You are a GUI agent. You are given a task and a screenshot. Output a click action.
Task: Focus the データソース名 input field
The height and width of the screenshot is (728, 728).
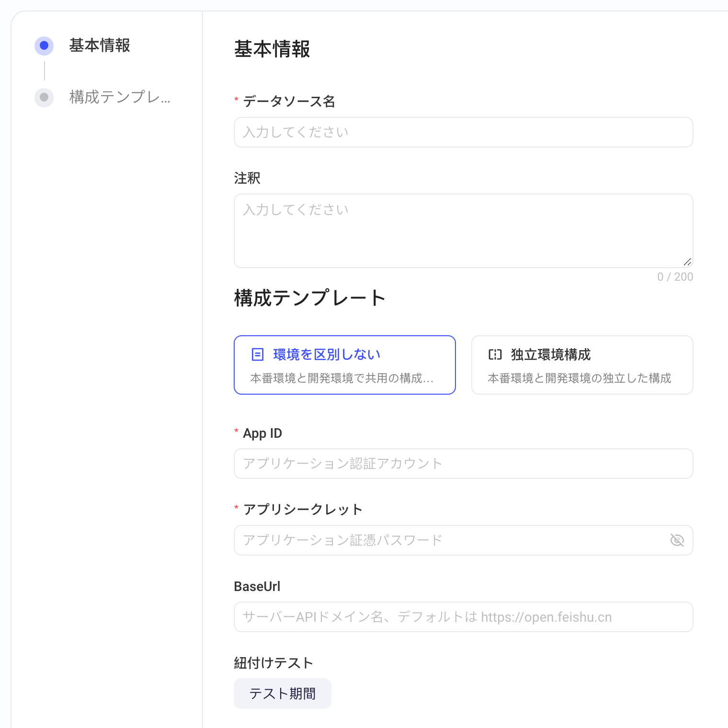pyautogui.click(x=463, y=132)
